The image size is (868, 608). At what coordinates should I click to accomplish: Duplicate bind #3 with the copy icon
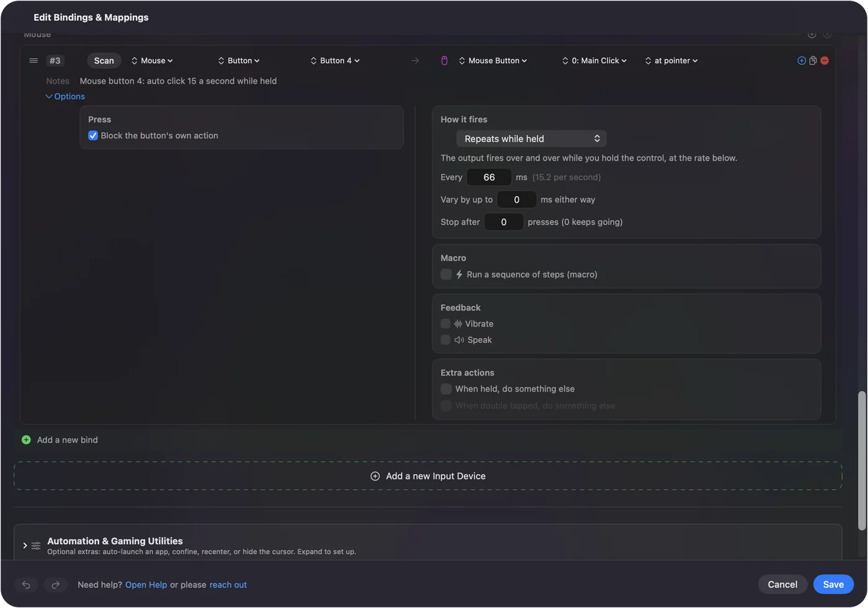(813, 61)
